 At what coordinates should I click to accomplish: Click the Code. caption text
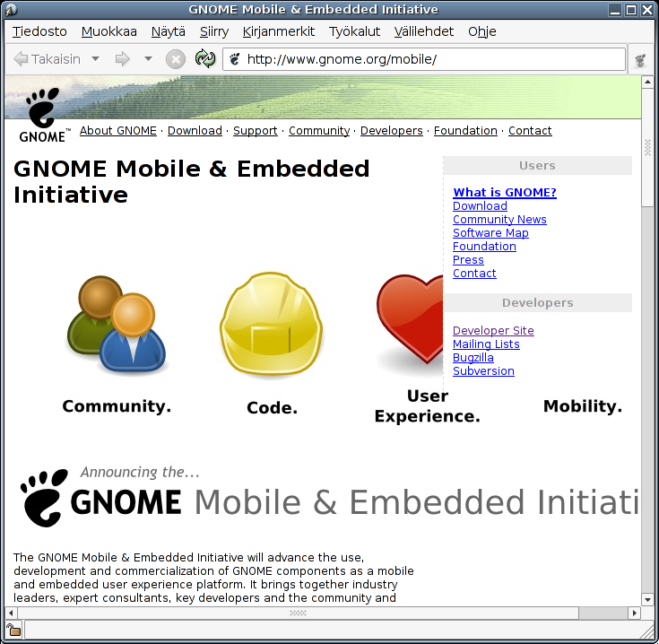pos(272,408)
